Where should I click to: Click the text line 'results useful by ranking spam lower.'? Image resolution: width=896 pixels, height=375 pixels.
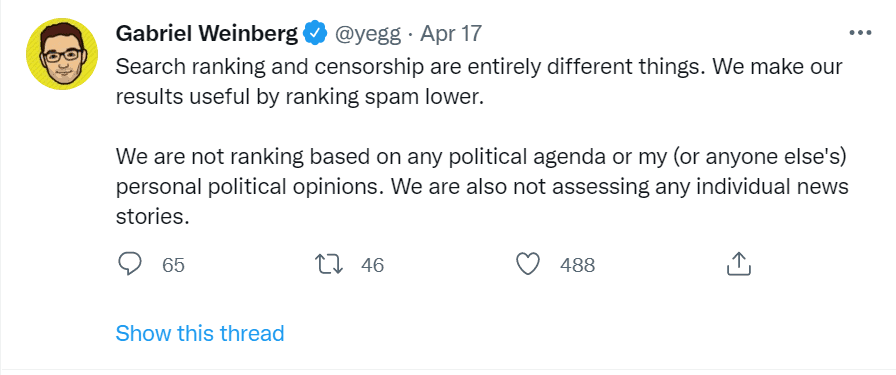point(300,97)
